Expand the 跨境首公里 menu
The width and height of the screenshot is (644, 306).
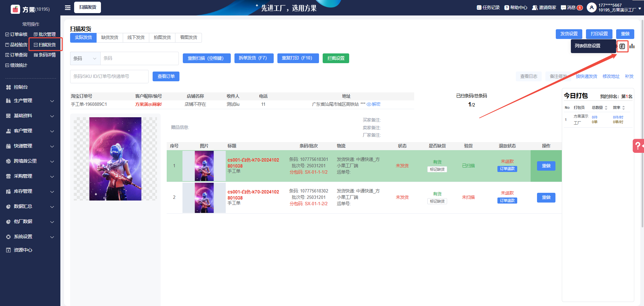[x=30, y=161]
